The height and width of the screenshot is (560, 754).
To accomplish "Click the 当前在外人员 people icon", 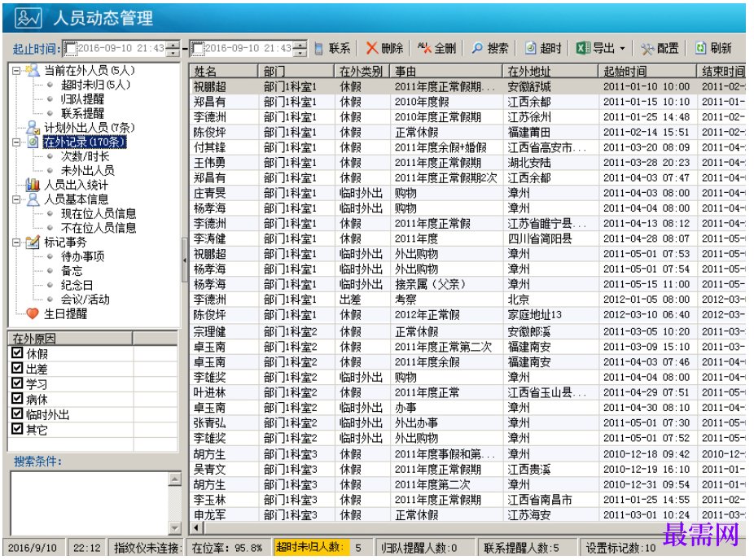I will [33, 70].
